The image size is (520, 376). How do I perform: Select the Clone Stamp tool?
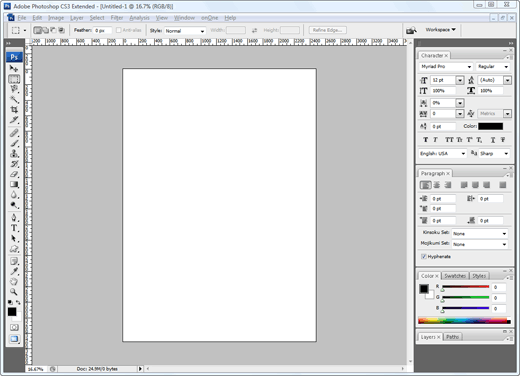14,154
